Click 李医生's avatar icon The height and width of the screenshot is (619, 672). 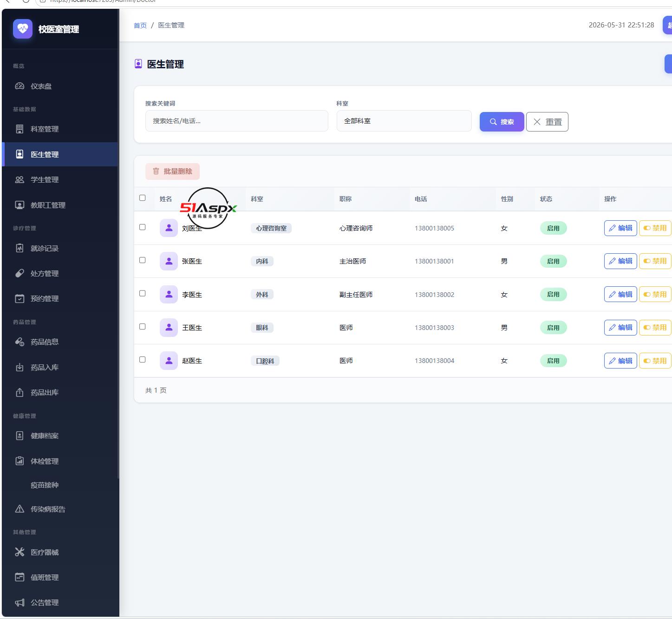(x=169, y=294)
